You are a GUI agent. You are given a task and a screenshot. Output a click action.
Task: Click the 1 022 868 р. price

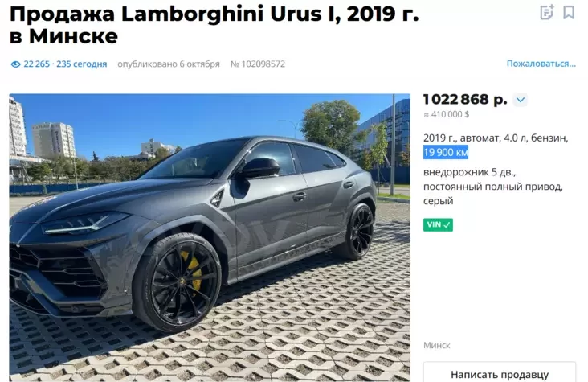click(465, 100)
